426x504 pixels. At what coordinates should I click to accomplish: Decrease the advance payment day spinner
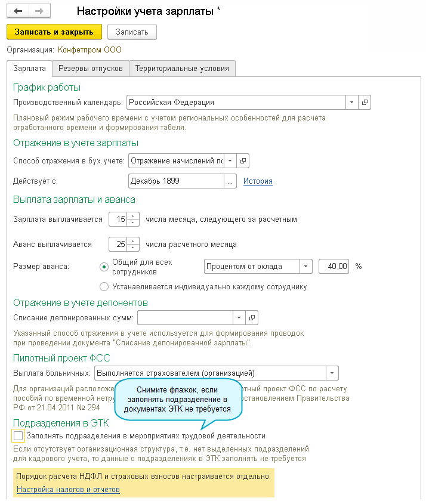click(134, 248)
